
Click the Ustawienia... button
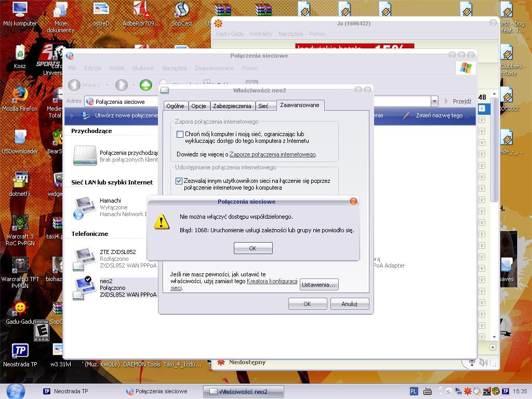[318, 285]
